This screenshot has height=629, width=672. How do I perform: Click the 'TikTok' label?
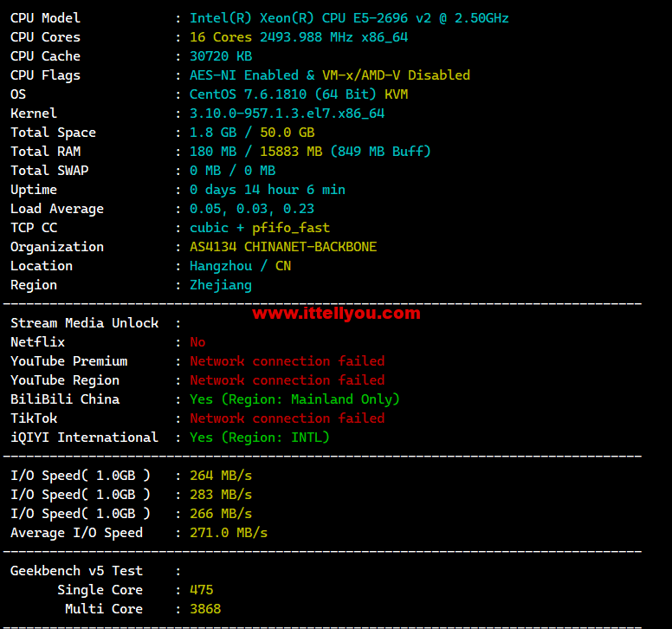click(34, 418)
